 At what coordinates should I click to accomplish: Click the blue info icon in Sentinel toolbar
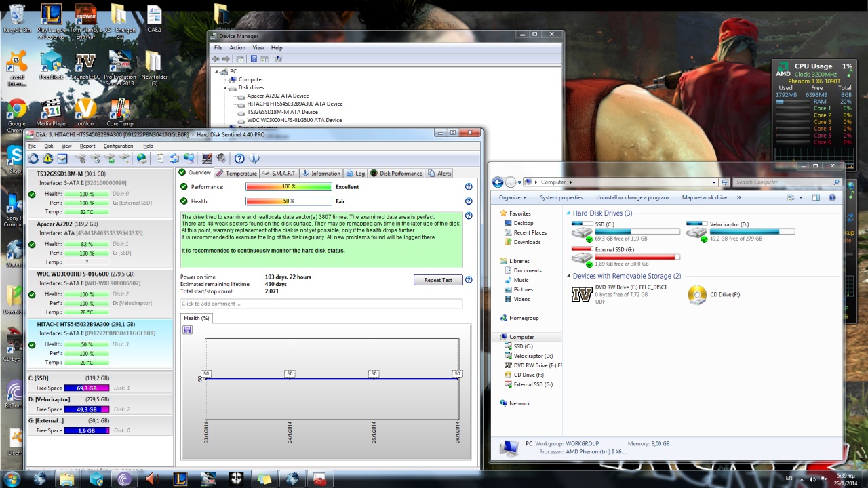coord(254,159)
